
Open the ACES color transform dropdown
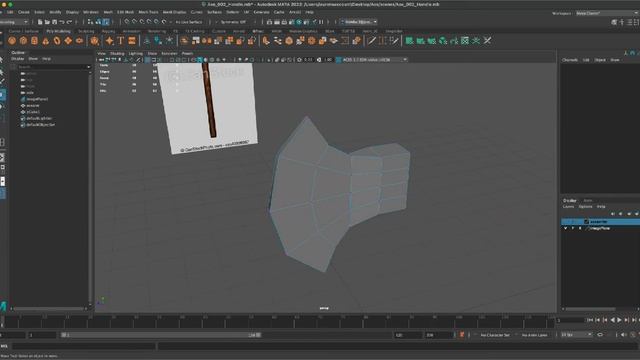point(371,60)
